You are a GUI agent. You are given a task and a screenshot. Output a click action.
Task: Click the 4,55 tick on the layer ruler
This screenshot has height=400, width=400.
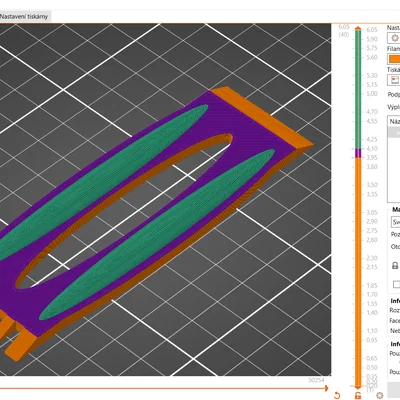pyautogui.click(x=372, y=121)
